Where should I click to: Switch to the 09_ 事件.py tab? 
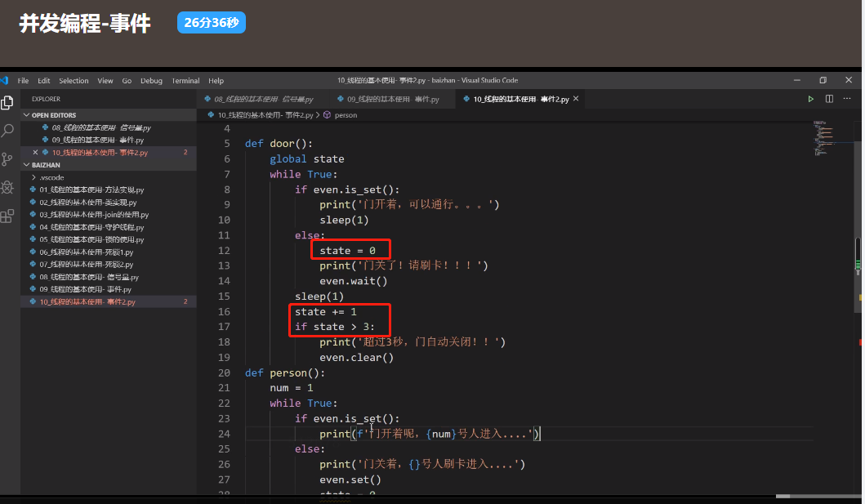[x=393, y=100]
